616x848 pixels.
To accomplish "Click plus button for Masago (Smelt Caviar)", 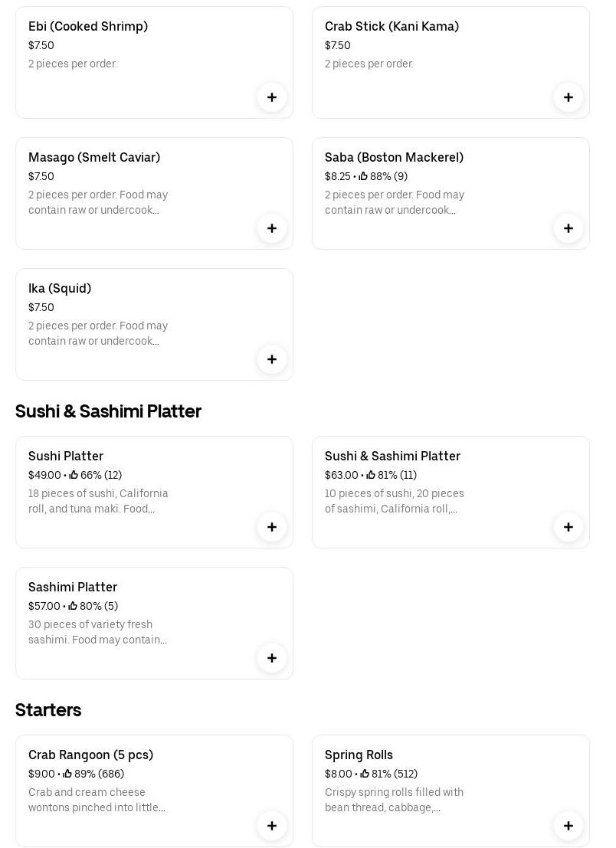I will click(272, 228).
